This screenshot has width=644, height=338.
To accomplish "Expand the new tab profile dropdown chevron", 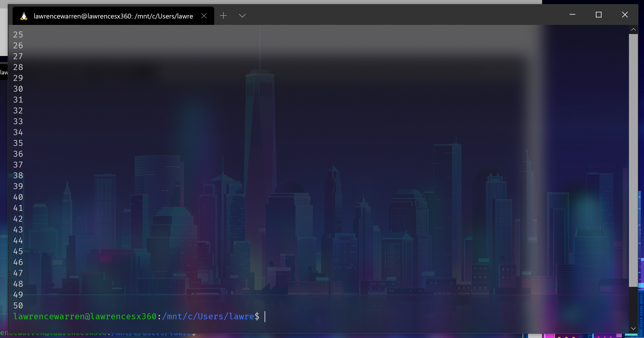I will 242,16.
